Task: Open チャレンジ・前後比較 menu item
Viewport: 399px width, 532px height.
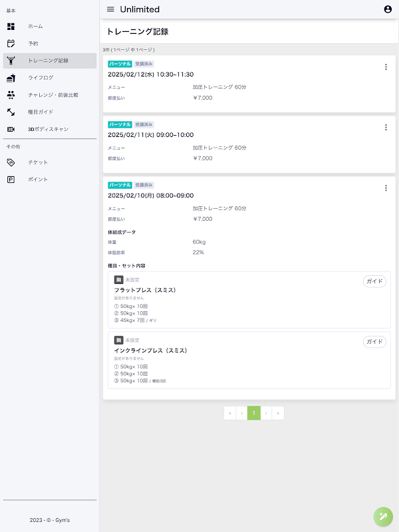Action: pos(53,95)
